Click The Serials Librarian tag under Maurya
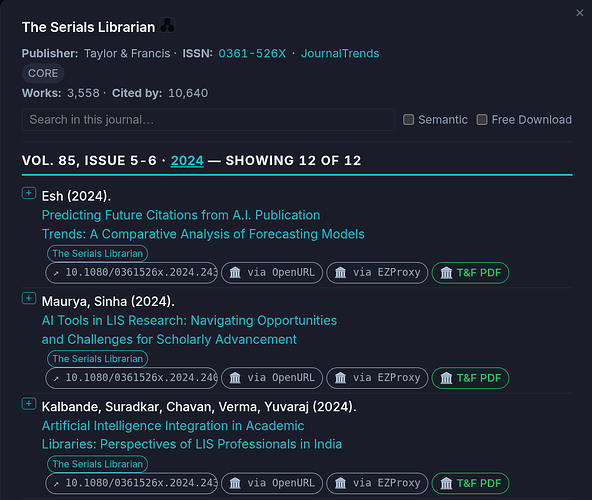The image size is (592, 500). 97,359
